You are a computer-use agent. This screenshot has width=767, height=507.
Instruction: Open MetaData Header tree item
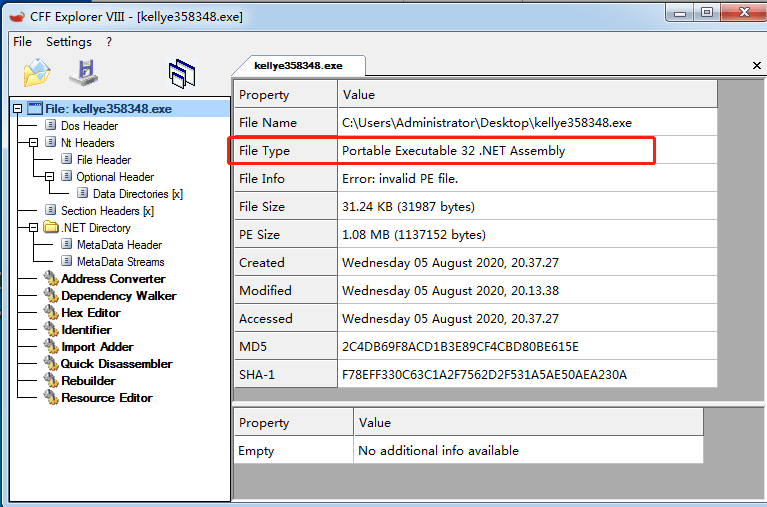tap(119, 245)
